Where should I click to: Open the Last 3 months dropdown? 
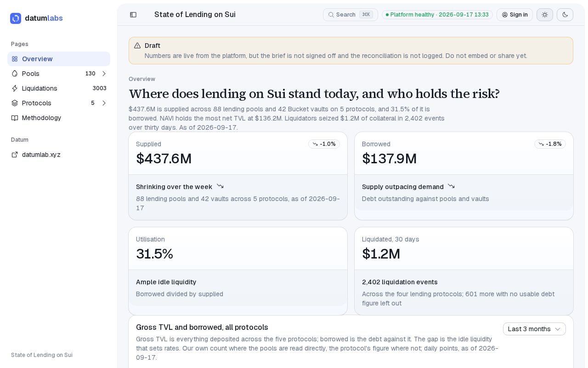click(x=534, y=329)
